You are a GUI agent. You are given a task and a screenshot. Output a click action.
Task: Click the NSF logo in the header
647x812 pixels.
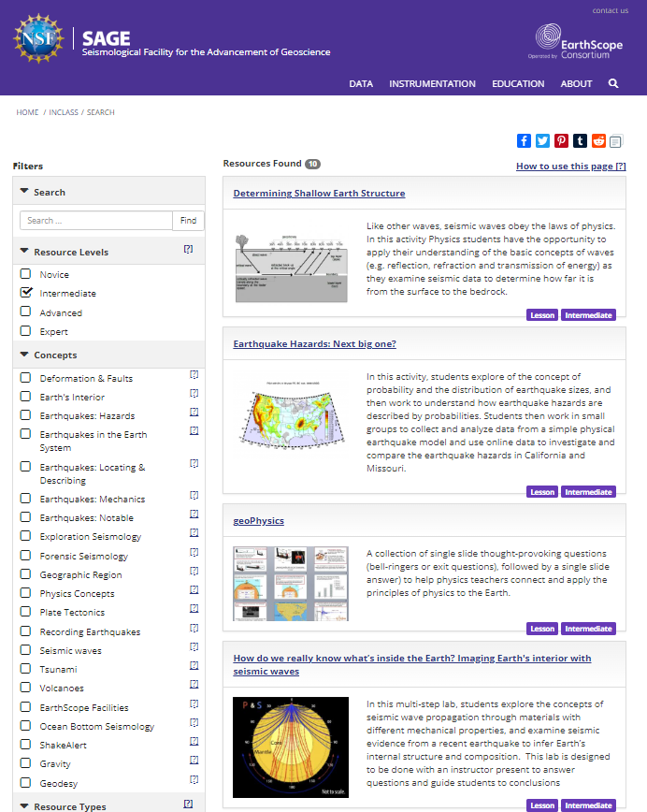click(39, 39)
